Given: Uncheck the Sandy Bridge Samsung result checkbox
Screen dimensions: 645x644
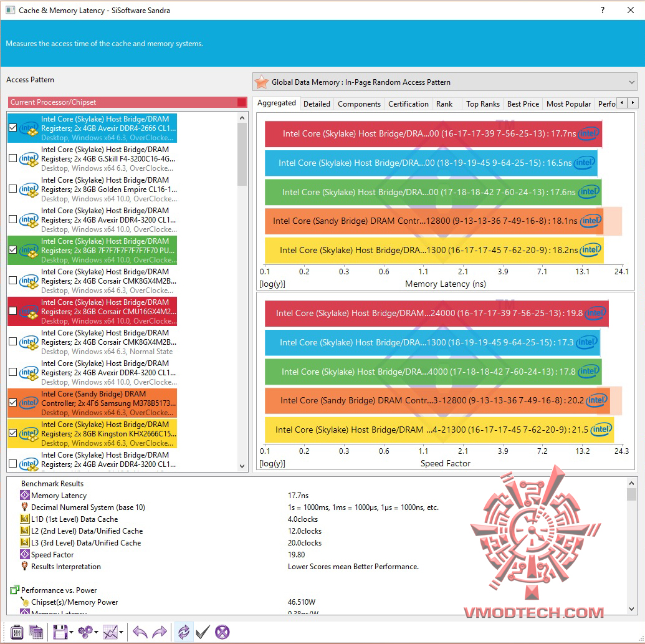Looking at the screenshot, I should [12, 403].
